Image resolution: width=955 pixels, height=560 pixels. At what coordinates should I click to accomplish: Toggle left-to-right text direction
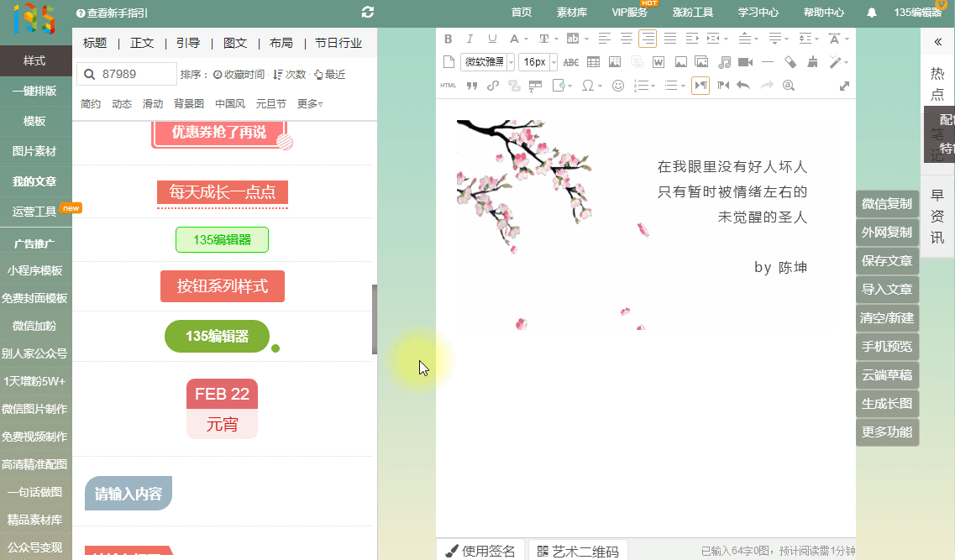tap(701, 85)
